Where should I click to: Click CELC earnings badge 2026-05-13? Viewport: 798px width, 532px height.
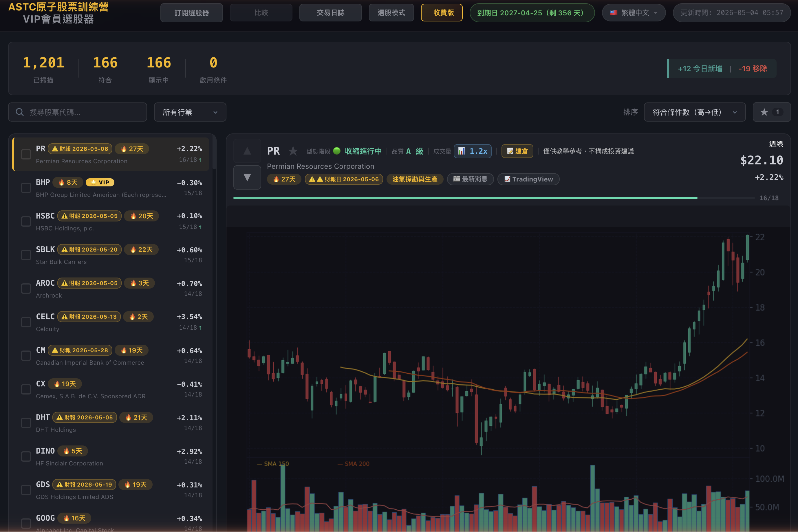click(x=89, y=317)
